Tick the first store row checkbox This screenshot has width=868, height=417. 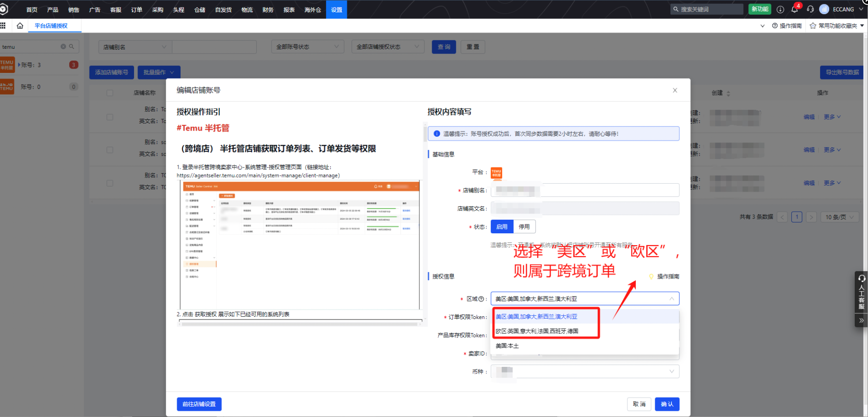click(x=110, y=117)
